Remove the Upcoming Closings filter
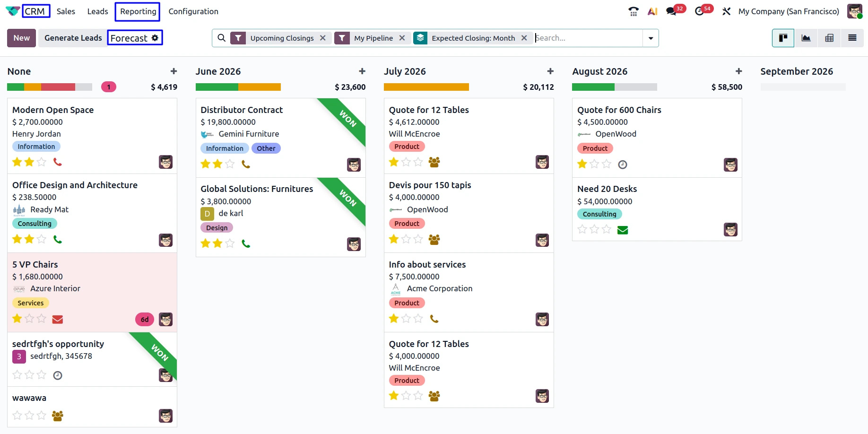Screen dimensions: 868x434 (322, 38)
